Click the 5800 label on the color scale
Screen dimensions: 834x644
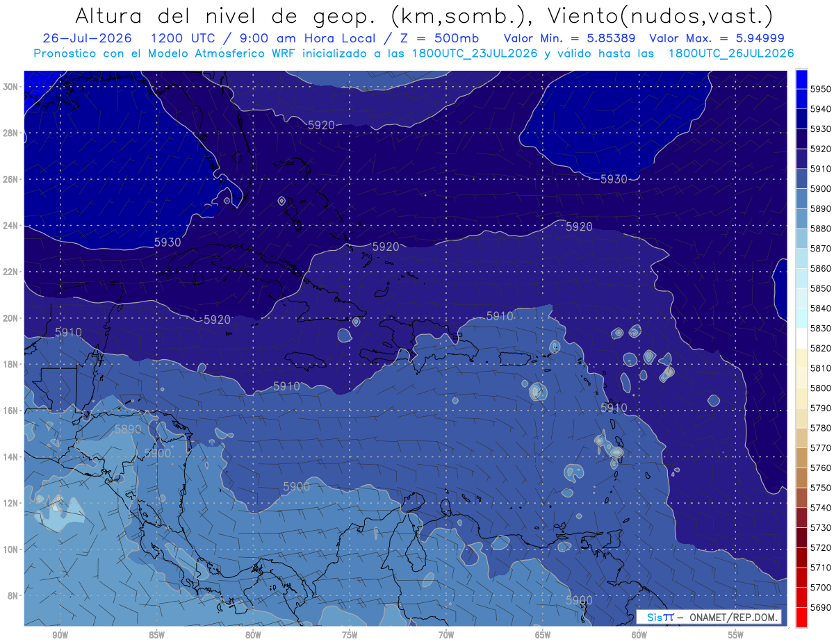point(820,388)
